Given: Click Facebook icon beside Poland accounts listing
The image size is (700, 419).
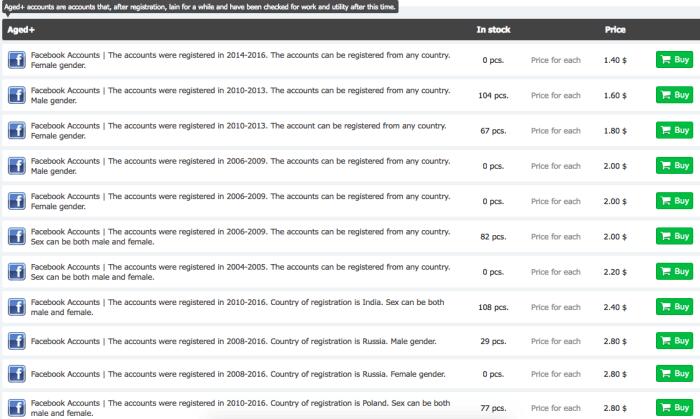Looking at the screenshot, I should coord(16,409).
